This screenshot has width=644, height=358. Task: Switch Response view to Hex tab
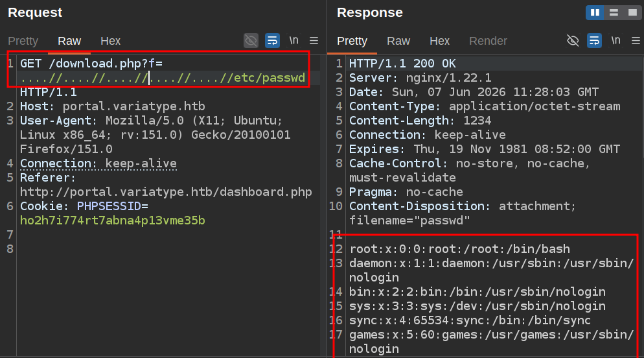(439, 41)
